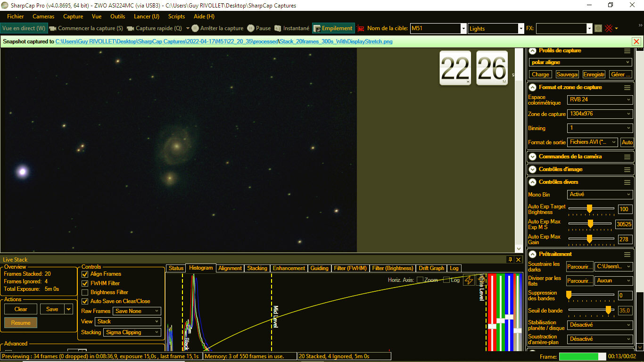The width and height of the screenshot is (644, 362).
Task: Switch to the Alignment tab
Action: 230,268
